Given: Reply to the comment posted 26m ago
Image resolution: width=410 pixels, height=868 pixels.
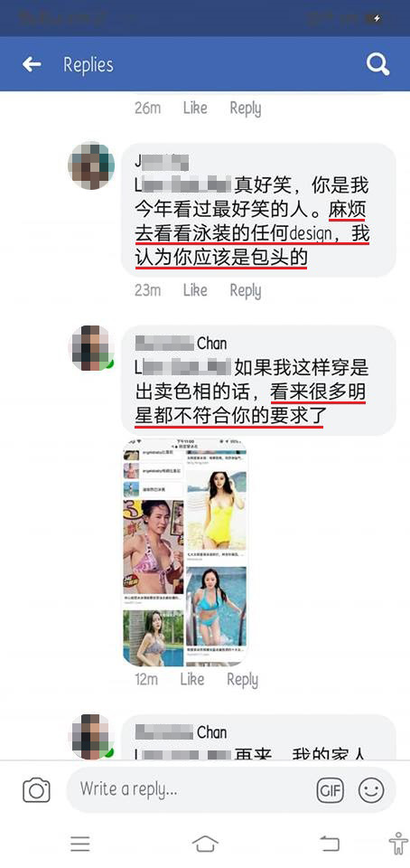Looking at the screenshot, I should tap(246, 108).
